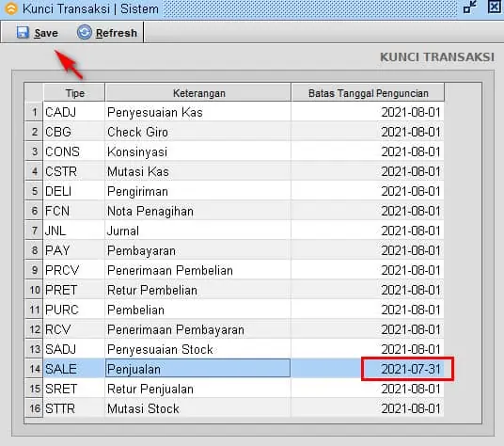The image size is (504, 446).
Task: Click row number 1 header
Action: click(x=34, y=112)
